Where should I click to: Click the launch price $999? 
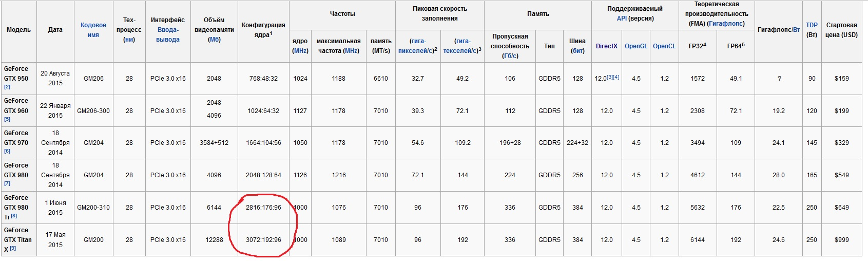pyautogui.click(x=841, y=240)
